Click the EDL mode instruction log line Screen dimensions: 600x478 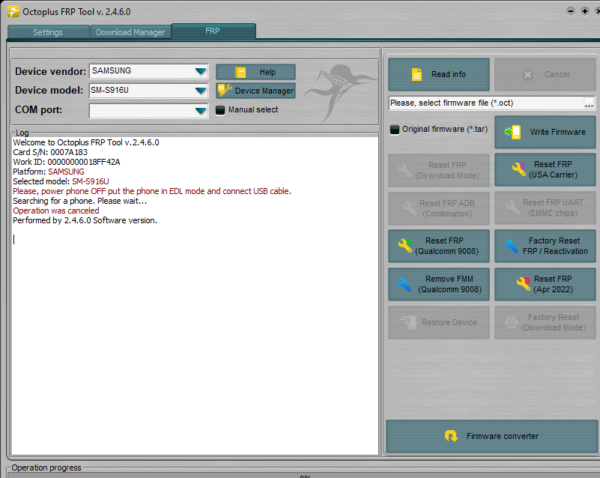click(152, 191)
